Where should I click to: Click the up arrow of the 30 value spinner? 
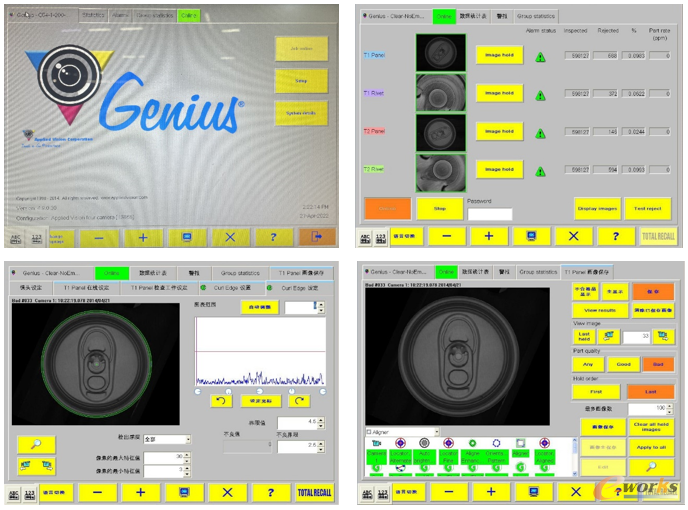coord(186,456)
